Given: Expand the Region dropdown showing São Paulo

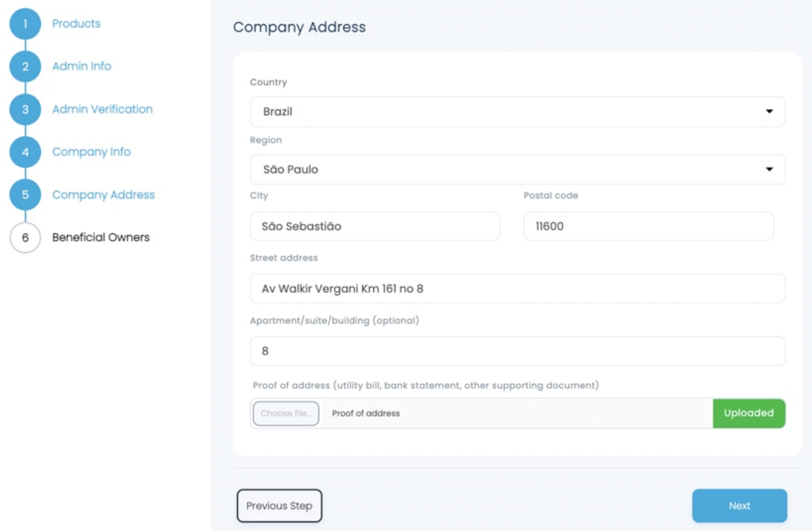Looking at the screenshot, I should 517,169.
